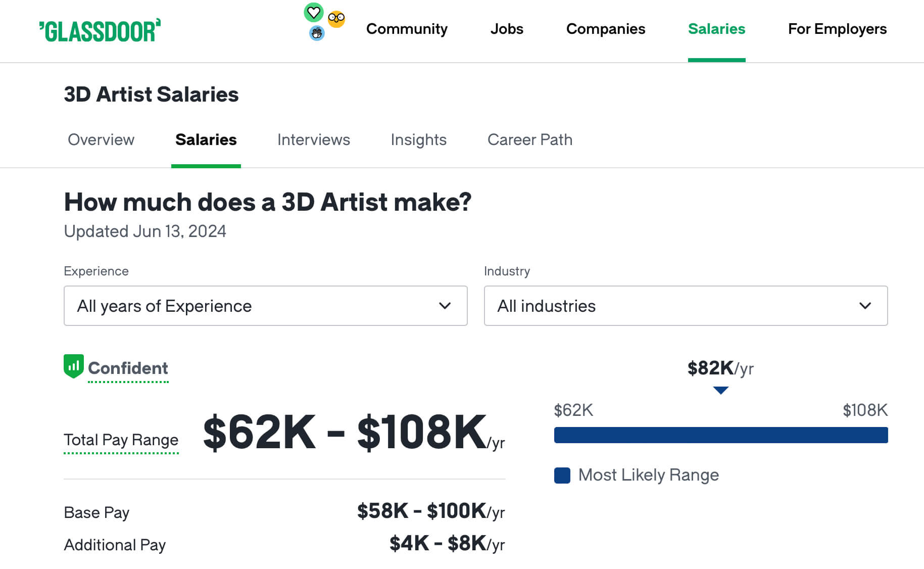Screen dimensions: 924x569
Task: Go to Jobs in top navigation
Action: (x=507, y=29)
